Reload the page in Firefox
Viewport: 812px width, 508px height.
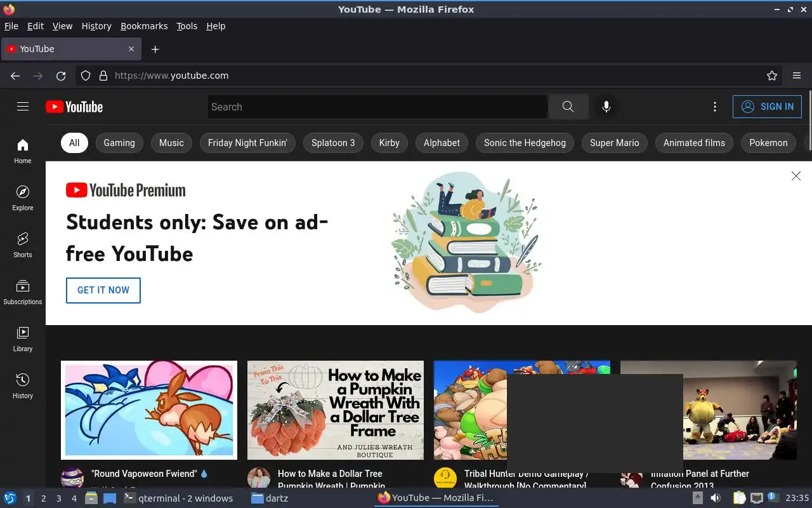(61, 76)
